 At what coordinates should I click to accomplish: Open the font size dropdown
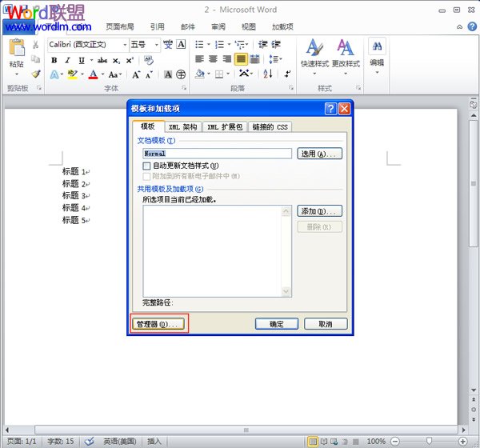(x=157, y=45)
